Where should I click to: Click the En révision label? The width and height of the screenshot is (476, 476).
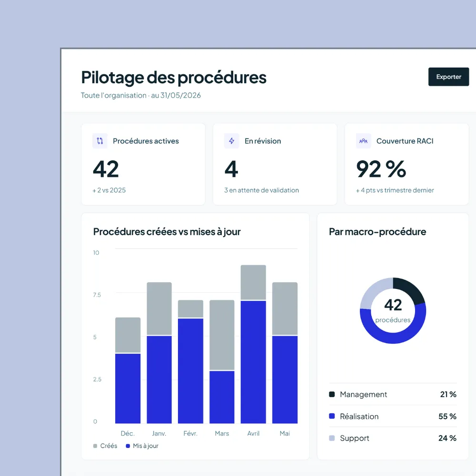click(263, 141)
